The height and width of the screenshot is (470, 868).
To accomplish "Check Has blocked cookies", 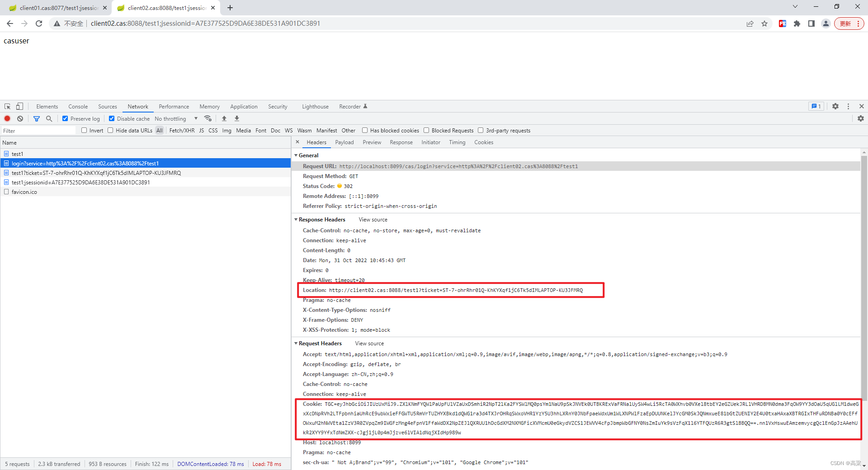I will tap(365, 130).
